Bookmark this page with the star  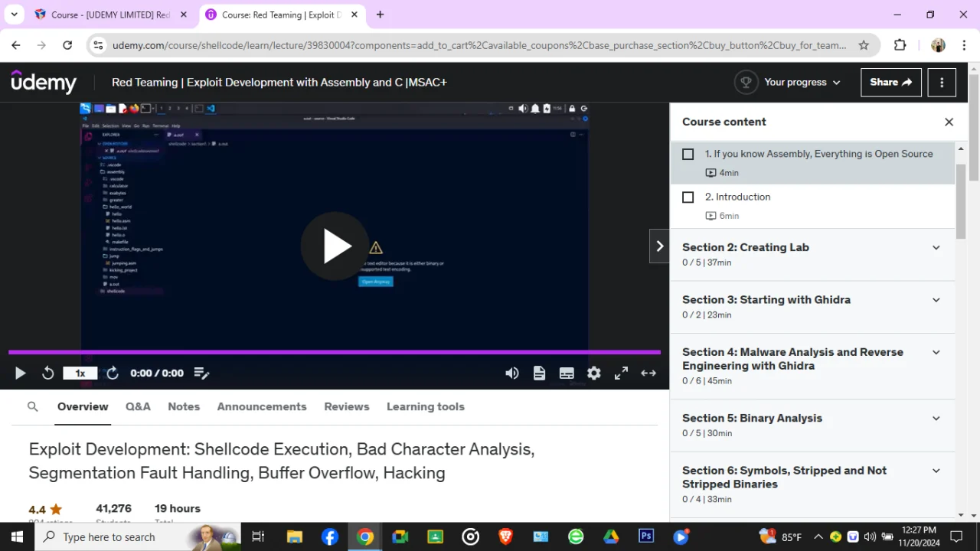pos(864,45)
